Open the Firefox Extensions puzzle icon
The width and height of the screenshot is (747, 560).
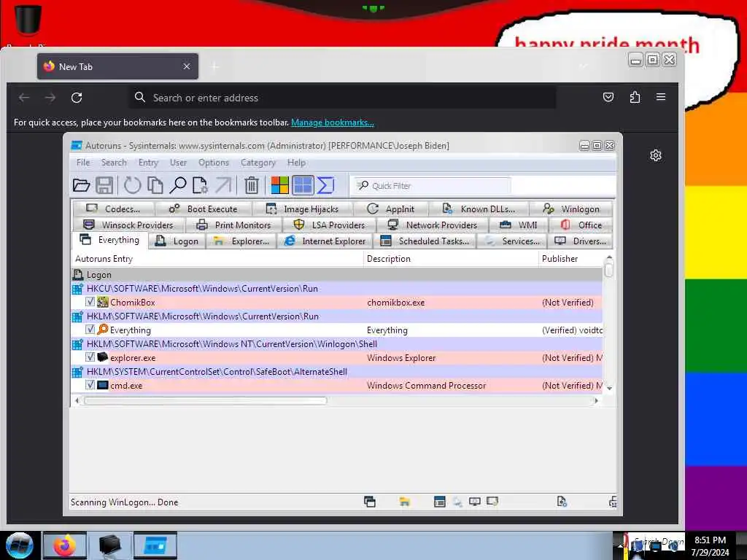click(x=635, y=97)
